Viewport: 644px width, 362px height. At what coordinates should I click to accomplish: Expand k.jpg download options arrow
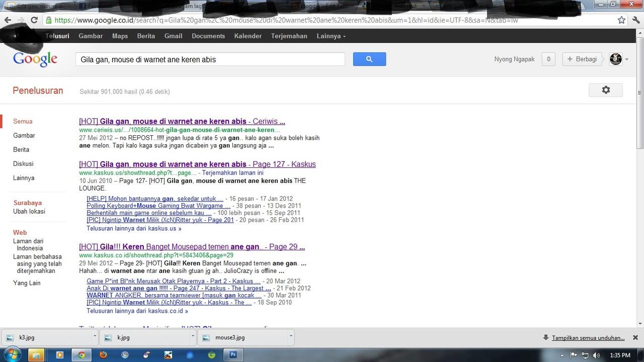[192, 337]
